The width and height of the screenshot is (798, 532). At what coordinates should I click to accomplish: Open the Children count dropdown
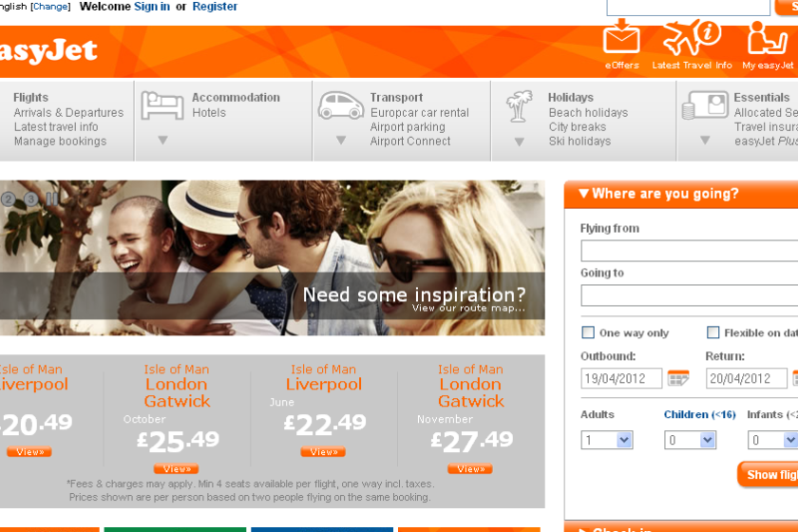click(x=690, y=440)
